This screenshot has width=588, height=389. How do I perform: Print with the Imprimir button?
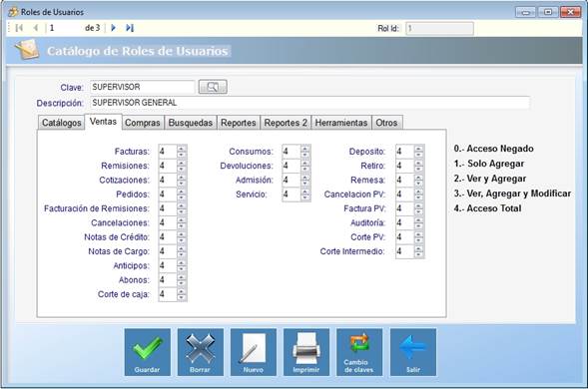point(306,352)
